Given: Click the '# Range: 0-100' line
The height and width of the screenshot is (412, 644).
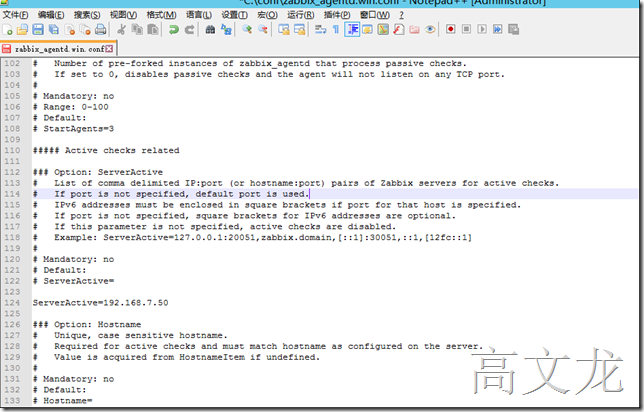Looking at the screenshot, I should (71, 107).
